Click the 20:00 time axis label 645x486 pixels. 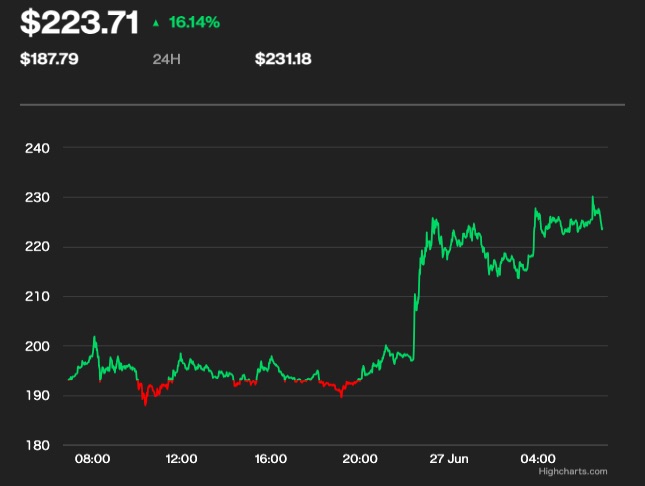pos(360,459)
